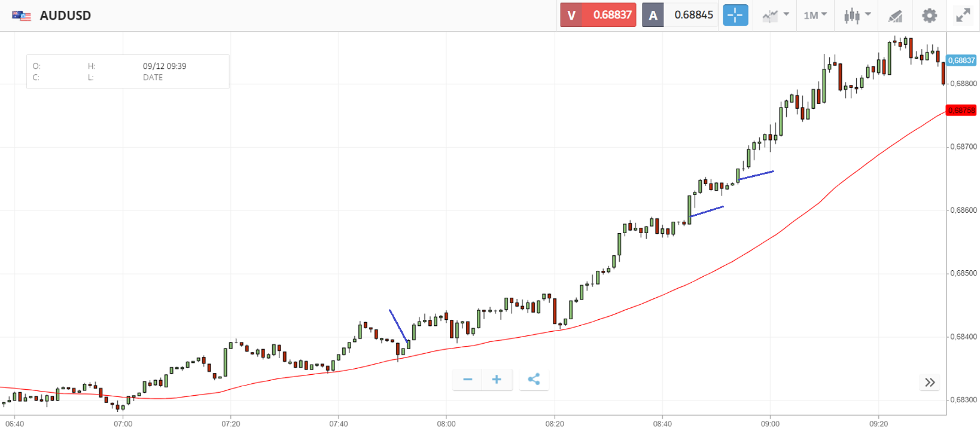Open the chart settings gear
980x434 pixels.
(929, 16)
